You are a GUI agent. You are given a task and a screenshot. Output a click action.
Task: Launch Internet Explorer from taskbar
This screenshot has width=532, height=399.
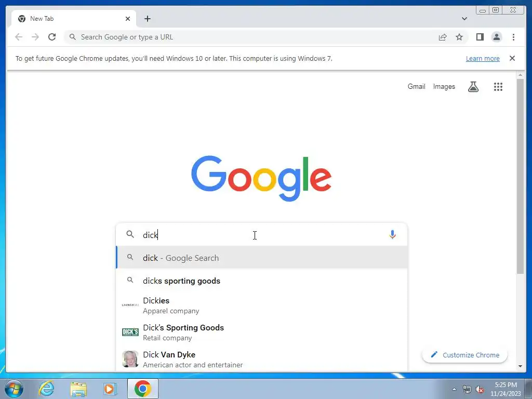[46, 389]
